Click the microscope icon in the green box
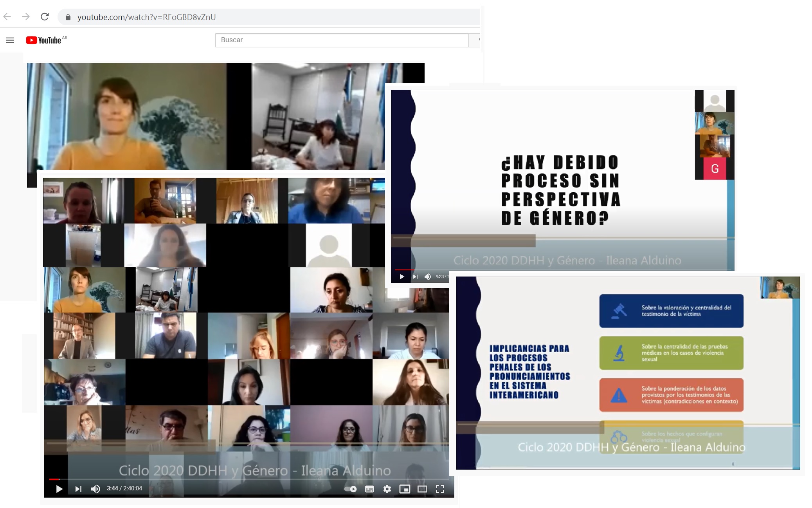 (x=619, y=353)
